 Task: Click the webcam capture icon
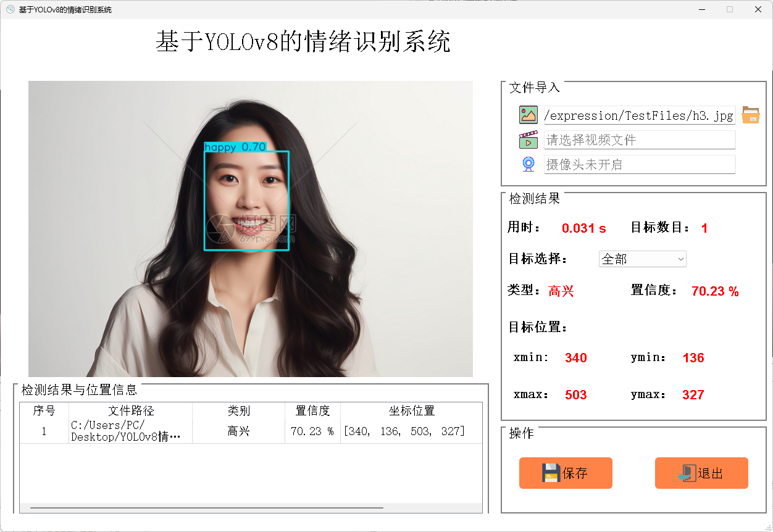[x=528, y=164]
